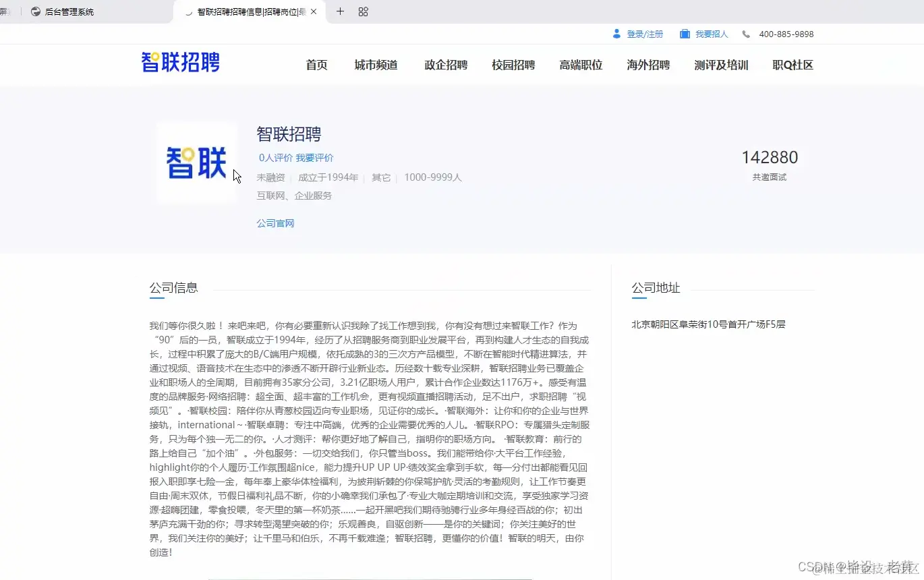Click the 未融资 tag
The height and width of the screenshot is (580, 924).
(x=270, y=177)
